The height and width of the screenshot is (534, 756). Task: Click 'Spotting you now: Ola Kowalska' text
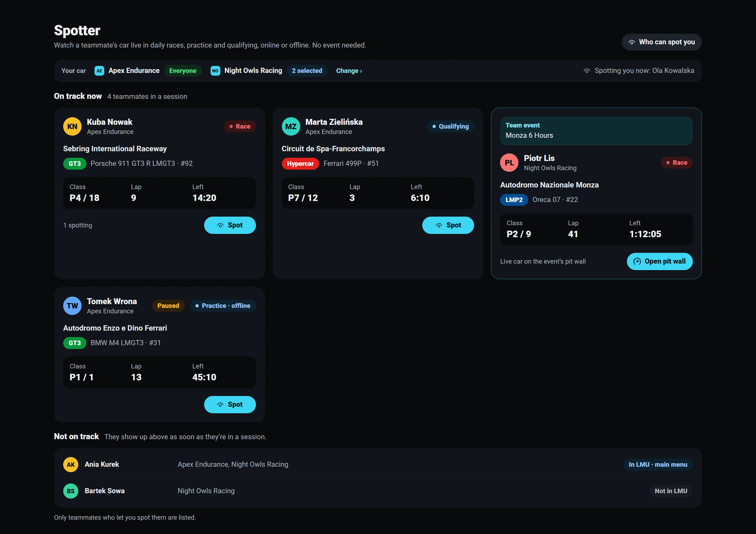(x=644, y=71)
